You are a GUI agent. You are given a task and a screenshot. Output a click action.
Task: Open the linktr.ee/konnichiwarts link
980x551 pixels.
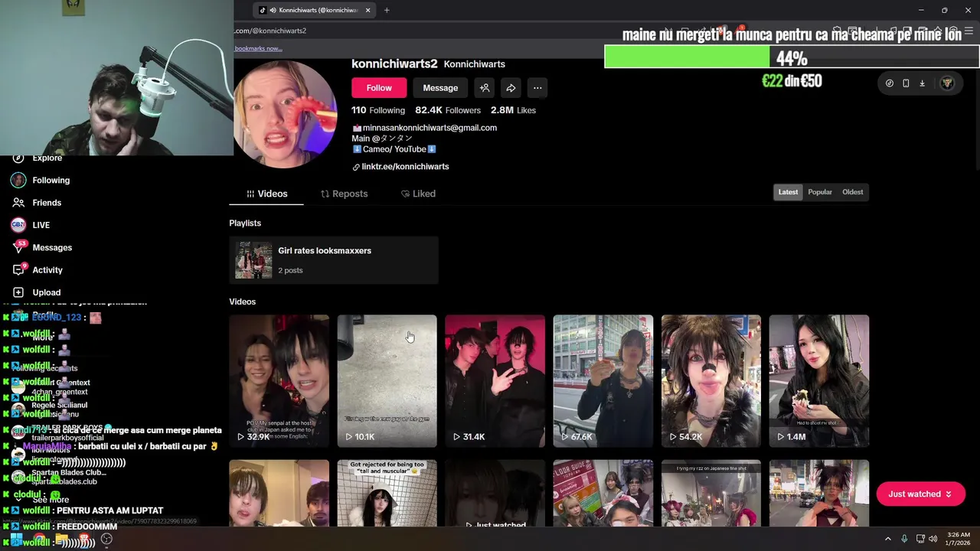(405, 167)
